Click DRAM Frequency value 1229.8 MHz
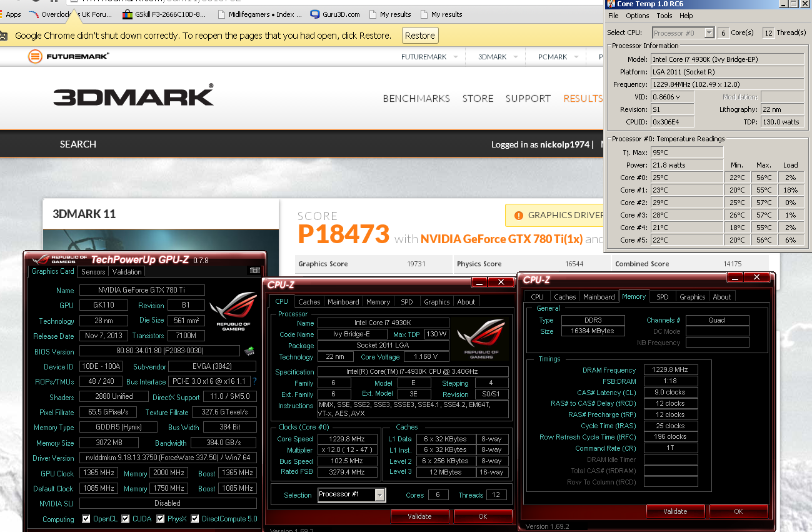The height and width of the screenshot is (532, 812). point(671,370)
